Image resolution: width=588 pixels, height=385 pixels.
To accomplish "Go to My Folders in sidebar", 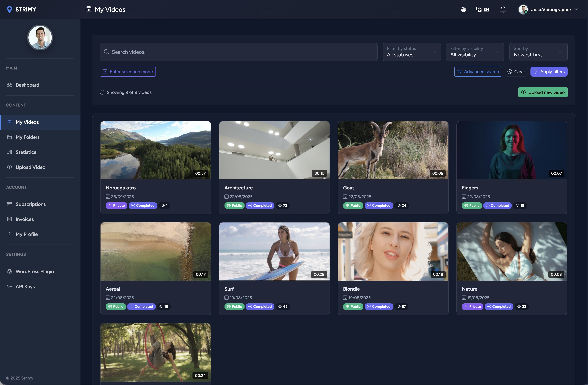I will pyautogui.click(x=27, y=137).
